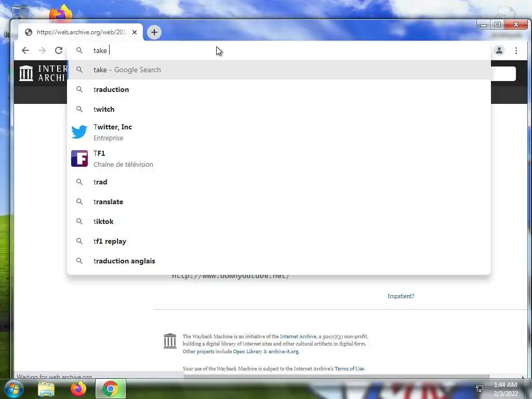The height and width of the screenshot is (399, 532).
Task: Open the Chrome profile avatar menu
Action: [x=499, y=50]
